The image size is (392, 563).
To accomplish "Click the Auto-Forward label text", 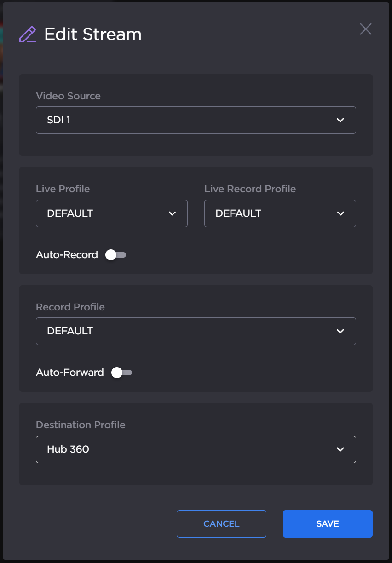I will tap(69, 373).
